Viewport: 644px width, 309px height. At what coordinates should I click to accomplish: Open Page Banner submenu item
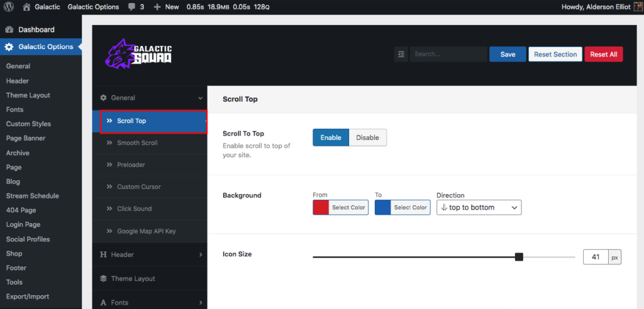point(26,138)
